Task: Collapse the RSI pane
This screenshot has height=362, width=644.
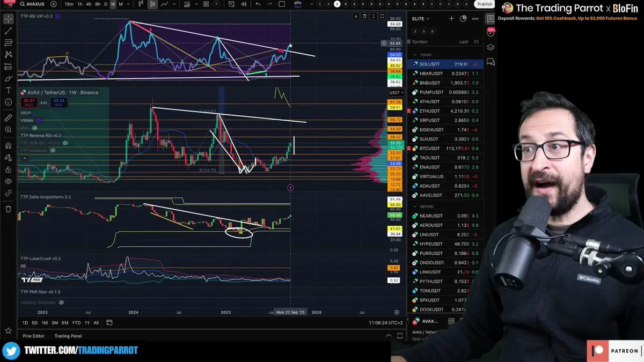Action: pos(373,16)
